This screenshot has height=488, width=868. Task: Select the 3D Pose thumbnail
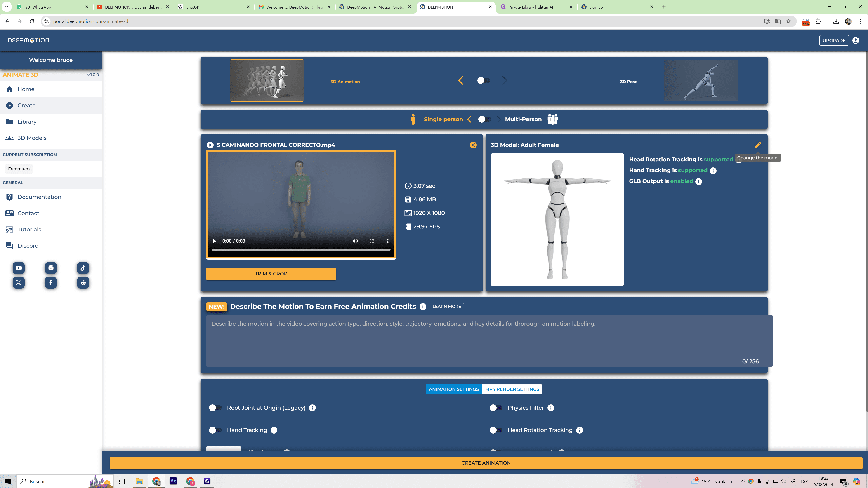pyautogui.click(x=701, y=80)
